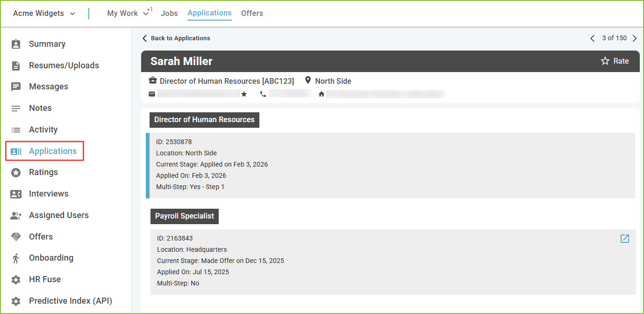Click the ID: 2530878 text
Viewport: 644px width, 314px height.
[x=174, y=142]
